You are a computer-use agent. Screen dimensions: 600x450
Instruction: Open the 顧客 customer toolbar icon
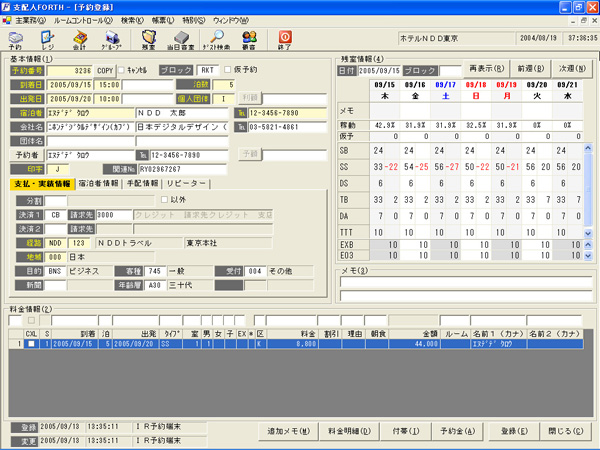coord(249,40)
